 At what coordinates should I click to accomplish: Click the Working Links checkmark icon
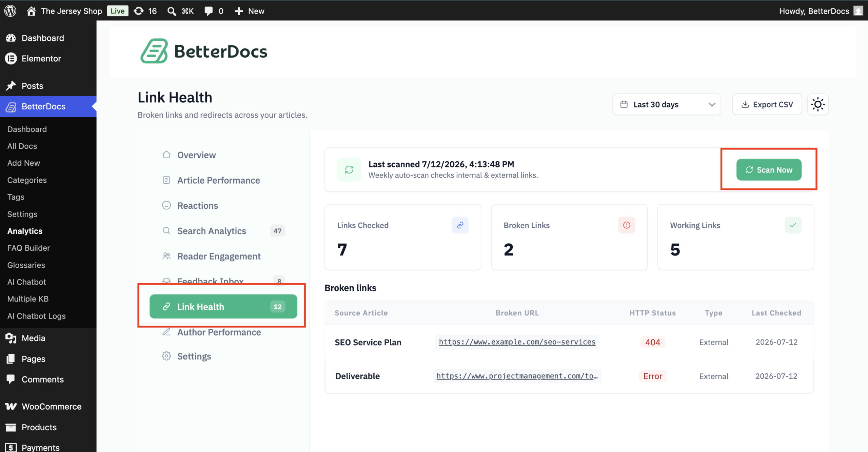tap(793, 225)
